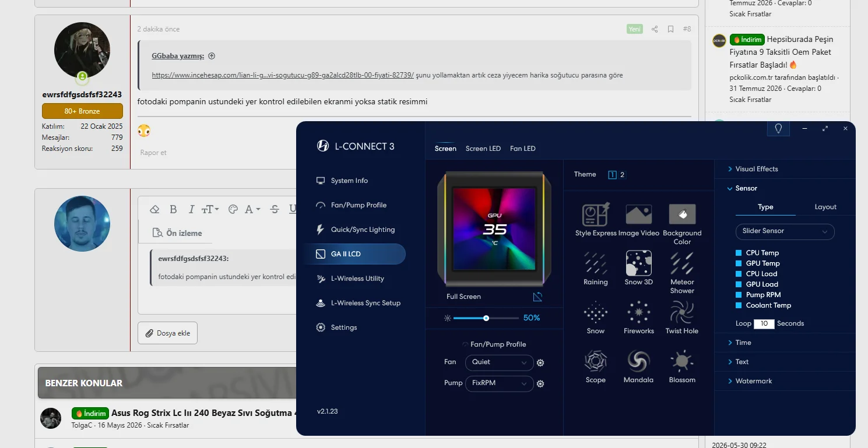Click share icon on forum post #8
This screenshot has height=448, width=868.
655,29
